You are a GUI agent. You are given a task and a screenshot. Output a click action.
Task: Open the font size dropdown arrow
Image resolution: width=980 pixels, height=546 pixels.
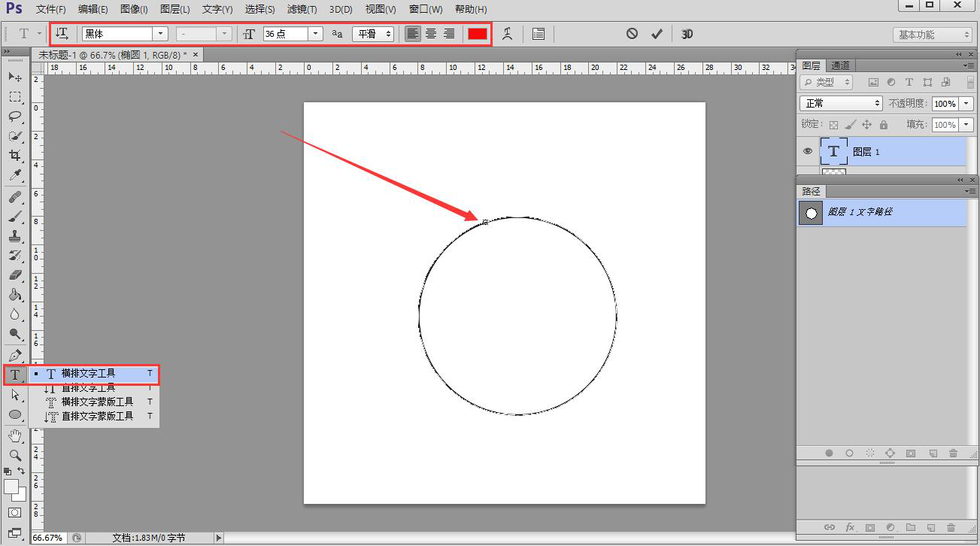316,34
